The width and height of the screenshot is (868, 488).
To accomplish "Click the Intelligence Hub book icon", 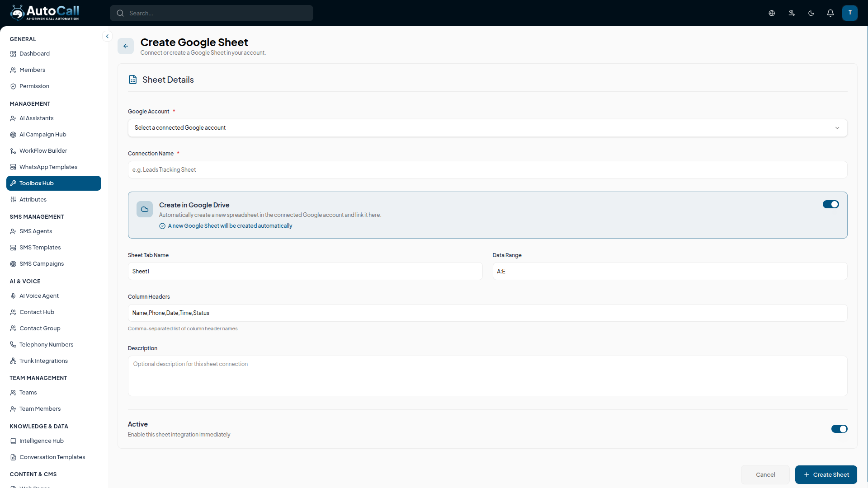I will coord(13,441).
